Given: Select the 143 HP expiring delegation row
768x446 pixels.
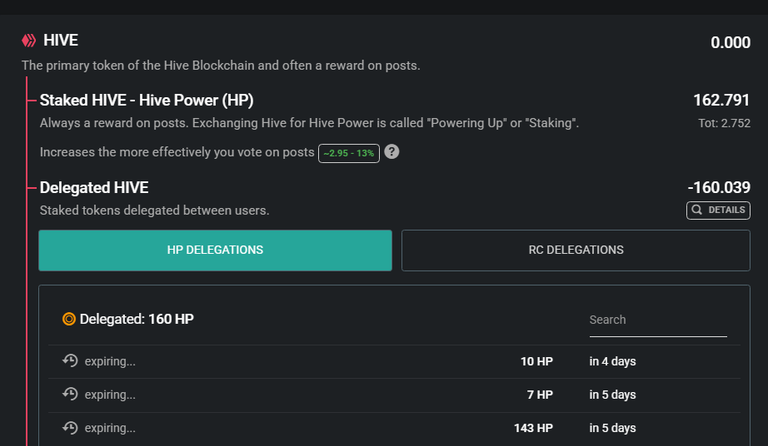Looking at the screenshot, I should pyautogui.click(x=394, y=428).
